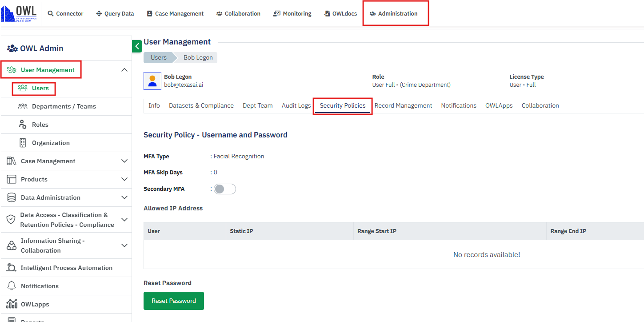Collapse the User Management section chevron
Viewport: 644px width, 322px height.
click(x=124, y=70)
